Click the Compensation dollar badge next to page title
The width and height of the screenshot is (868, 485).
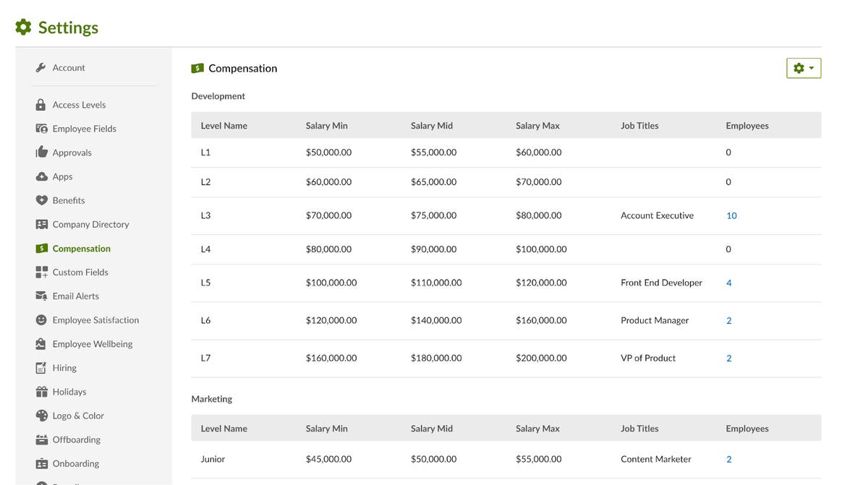[197, 67]
